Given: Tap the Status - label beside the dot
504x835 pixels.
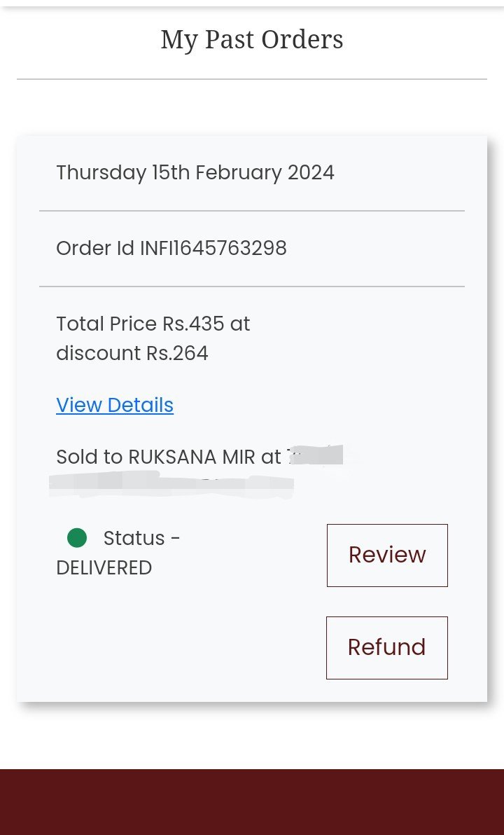Looking at the screenshot, I should pos(141,538).
